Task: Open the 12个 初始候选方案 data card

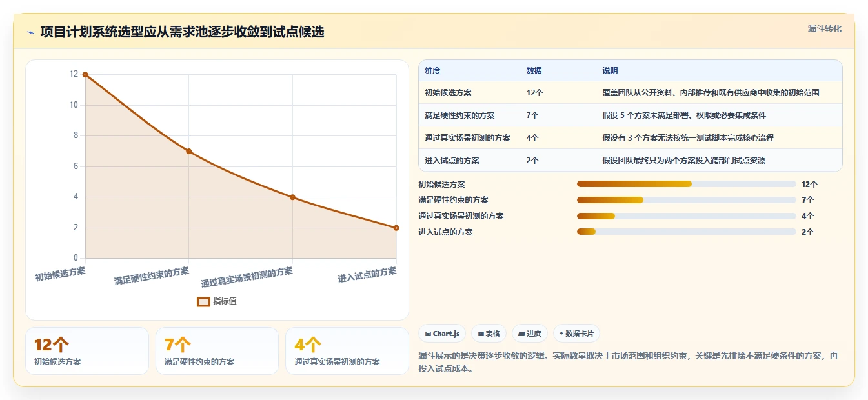Action: click(87, 351)
